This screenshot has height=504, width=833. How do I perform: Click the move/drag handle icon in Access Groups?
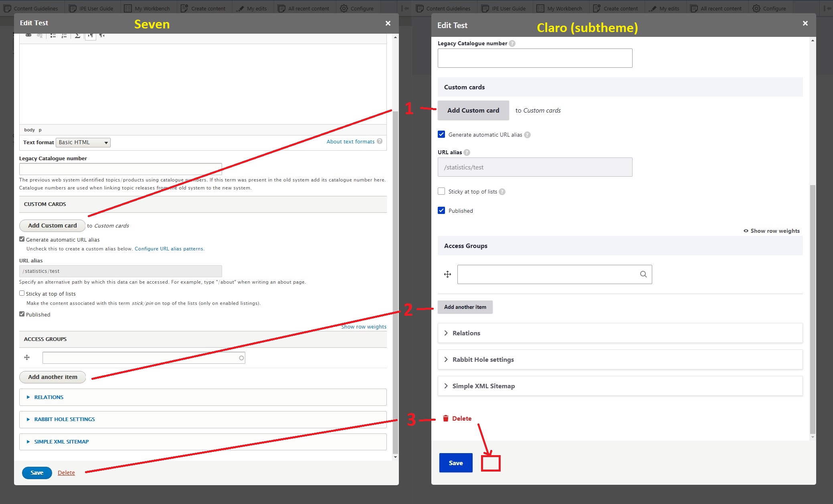click(x=448, y=274)
